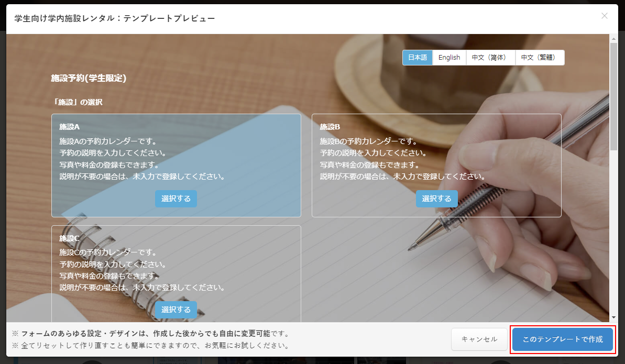The image size is (625, 364).
Task: Click the preview scrollbar up arrow
Action: click(614, 39)
